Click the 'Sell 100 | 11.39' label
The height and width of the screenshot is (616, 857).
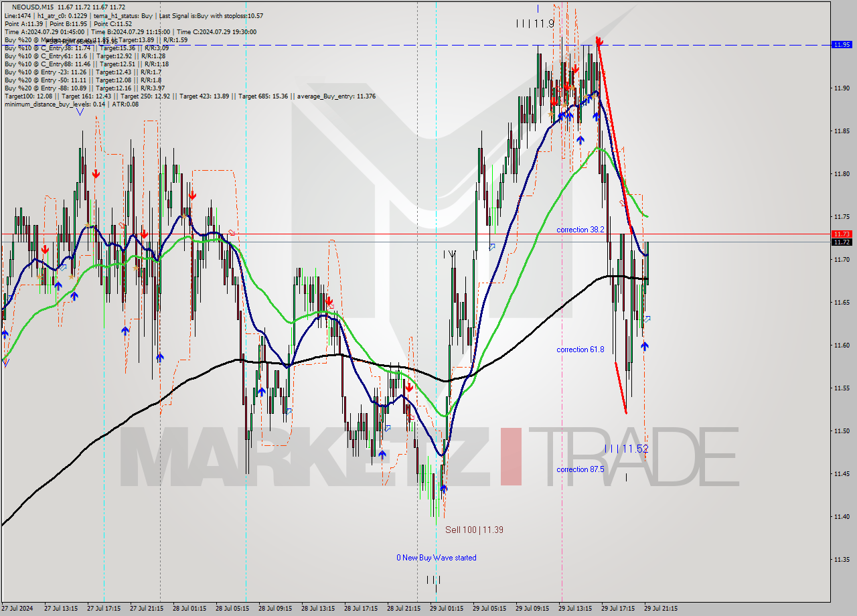[x=474, y=530]
